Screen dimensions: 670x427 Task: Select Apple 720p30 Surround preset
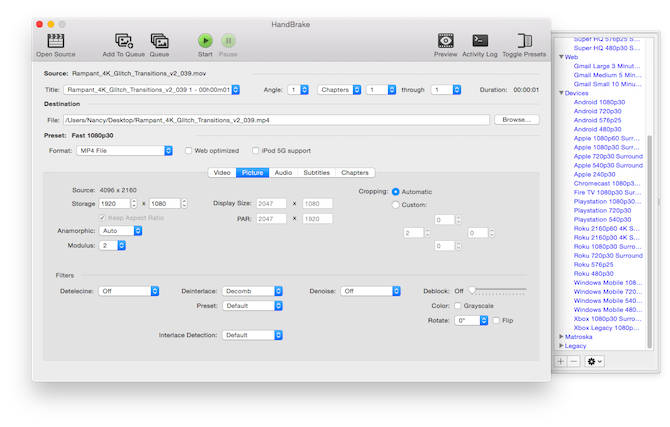(x=608, y=156)
